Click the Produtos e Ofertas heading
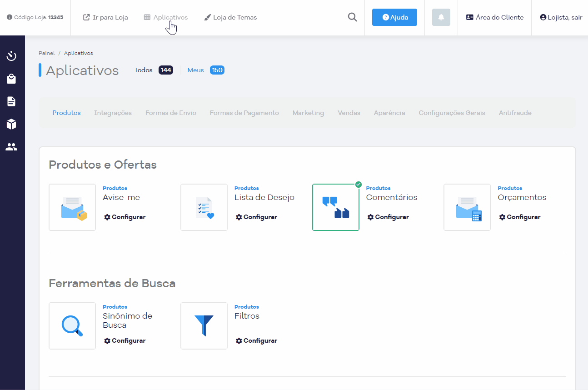588x390 pixels. pyautogui.click(x=103, y=165)
